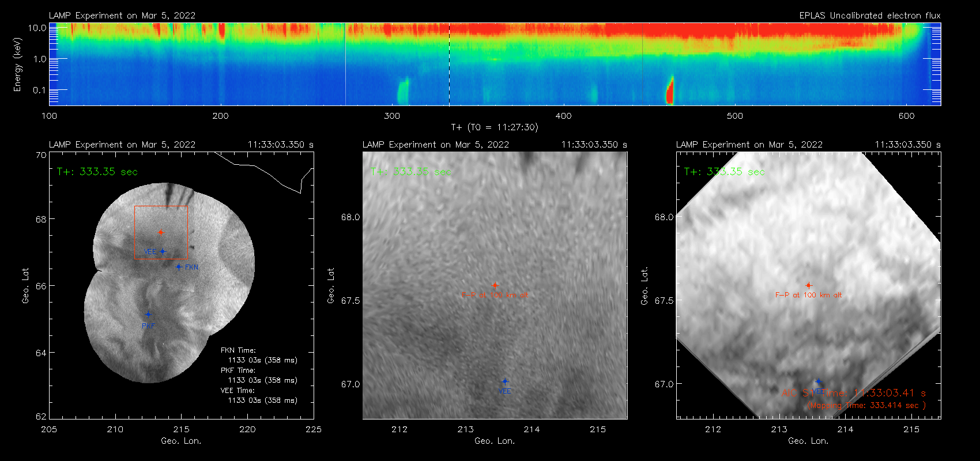Click the blue VEE marker in the right panel

(819, 381)
